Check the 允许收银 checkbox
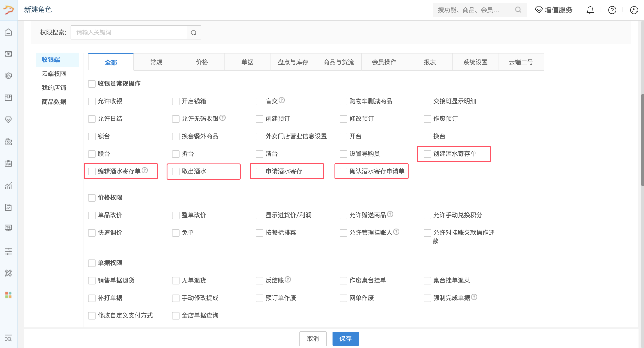The width and height of the screenshot is (644, 348). pyautogui.click(x=92, y=101)
